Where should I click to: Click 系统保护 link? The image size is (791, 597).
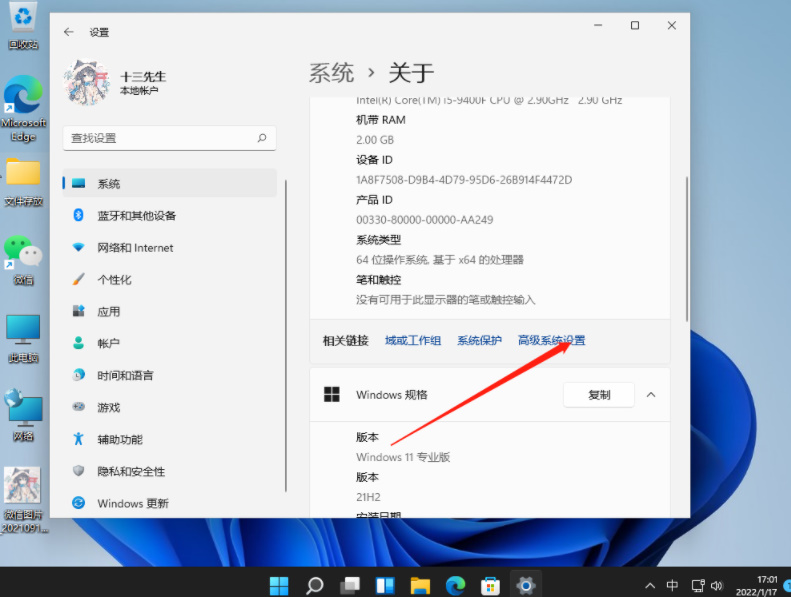(479, 341)
